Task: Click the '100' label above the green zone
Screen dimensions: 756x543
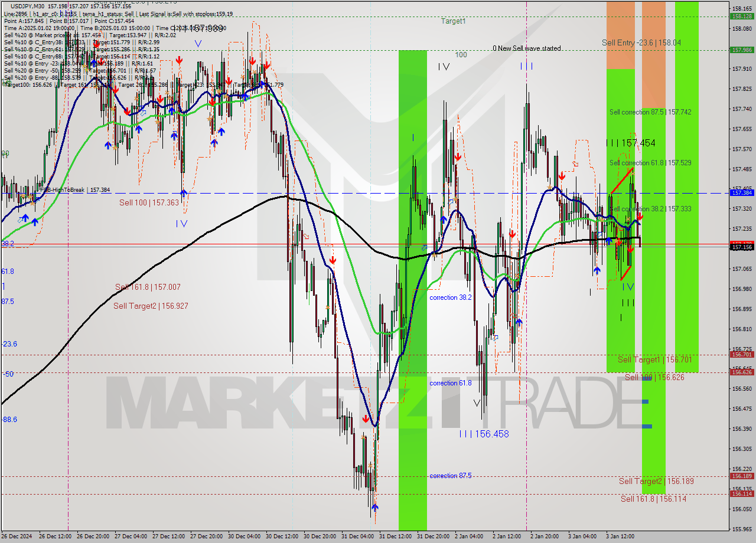Action: click(461, 55)
